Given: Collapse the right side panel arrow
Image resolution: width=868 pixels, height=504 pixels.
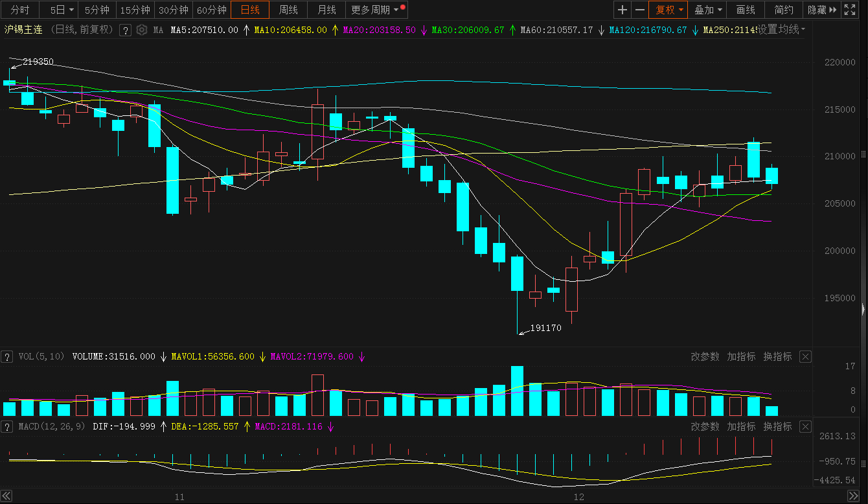Looking at the screenshot, I should 865,308.
